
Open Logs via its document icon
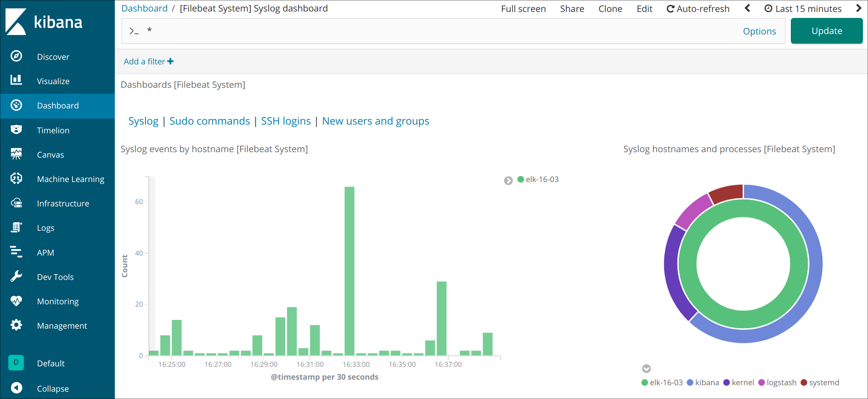16,227
